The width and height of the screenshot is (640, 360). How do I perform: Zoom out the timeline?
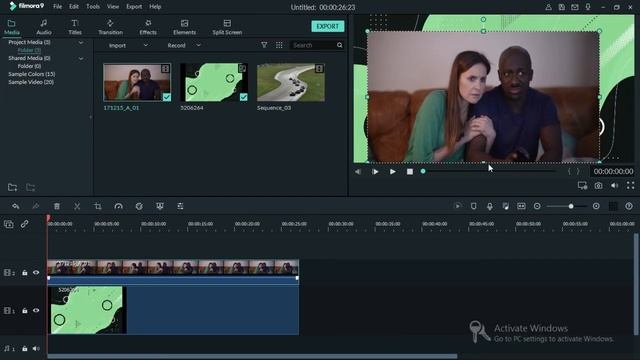pyautogui.click(x=537, y=206)
